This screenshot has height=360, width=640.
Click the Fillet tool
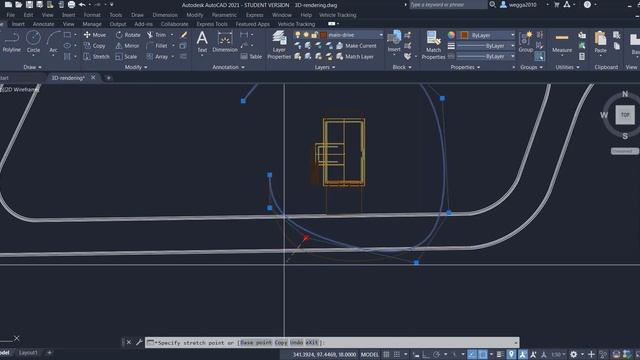point(157,46)
